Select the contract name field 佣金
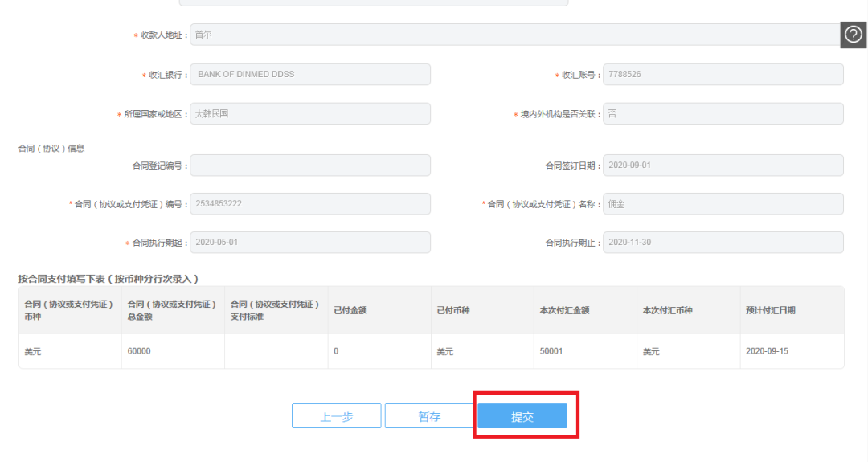Screen dimensions: 868x462 723,203
